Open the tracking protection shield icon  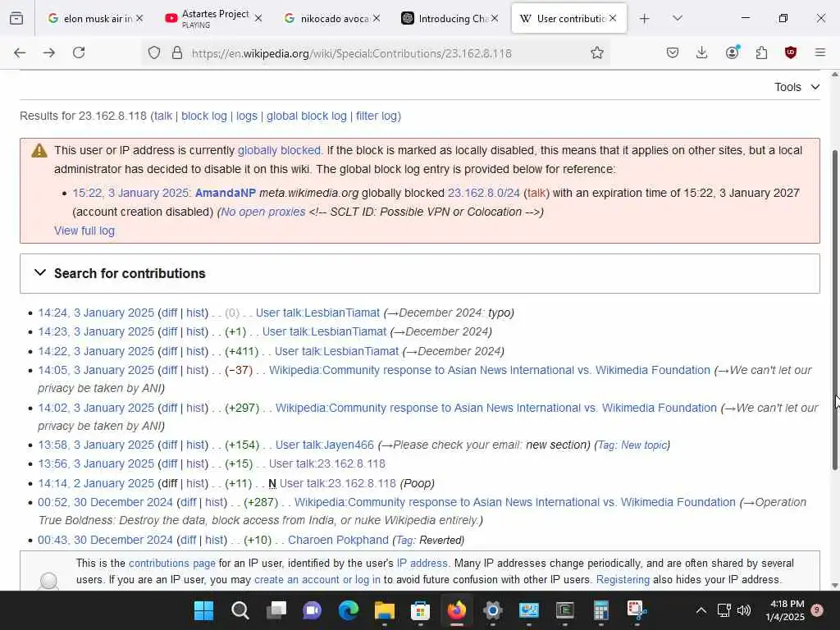click(x=154, y=53)
